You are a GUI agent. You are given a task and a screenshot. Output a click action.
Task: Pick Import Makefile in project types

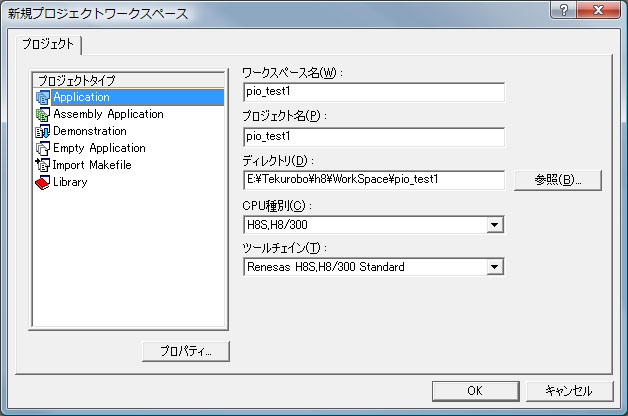tap(92, 166)
